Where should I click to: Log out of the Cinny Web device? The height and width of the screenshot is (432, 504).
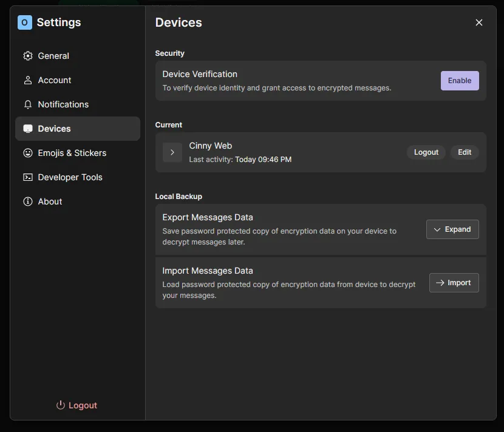tap(426, 152)
